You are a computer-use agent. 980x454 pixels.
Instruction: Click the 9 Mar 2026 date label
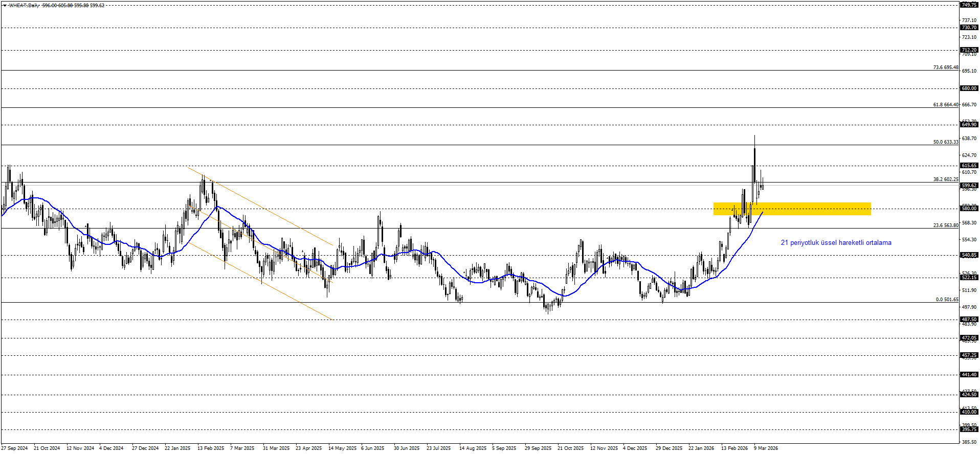coord(766,448)
